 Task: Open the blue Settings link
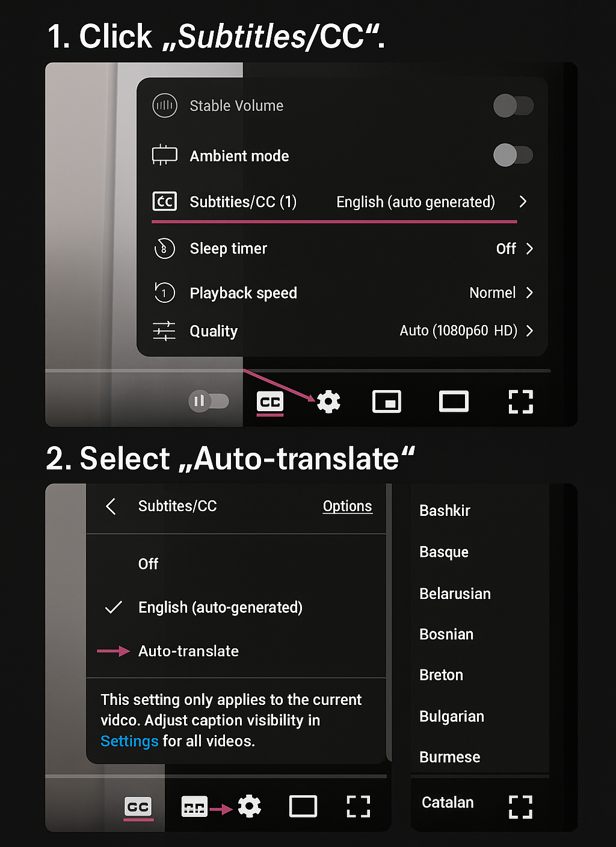[x=129, y=741]
